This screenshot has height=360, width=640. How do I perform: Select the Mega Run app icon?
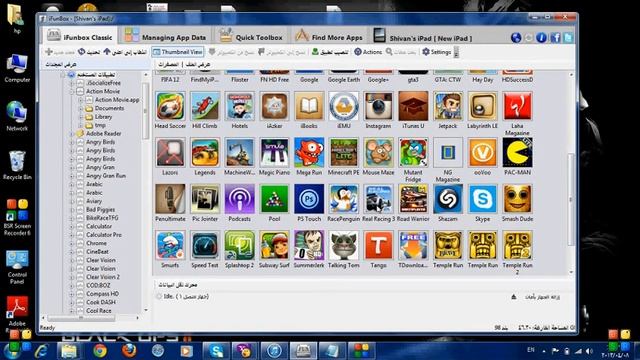coord(309,153)
